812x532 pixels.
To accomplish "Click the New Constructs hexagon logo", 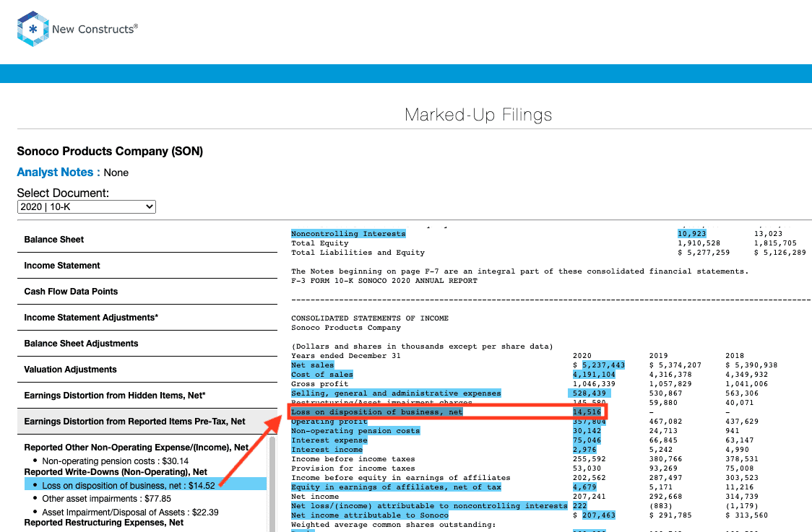I will point(33,29).
